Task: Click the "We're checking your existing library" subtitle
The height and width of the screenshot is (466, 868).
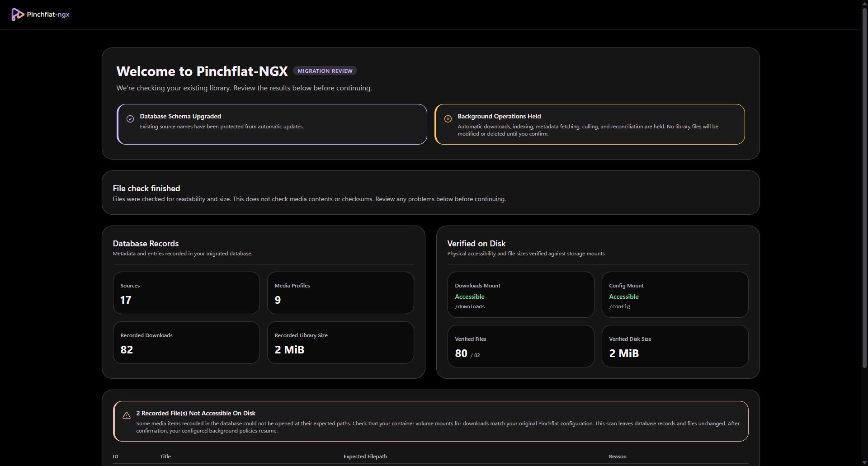Action: [244, 88]
